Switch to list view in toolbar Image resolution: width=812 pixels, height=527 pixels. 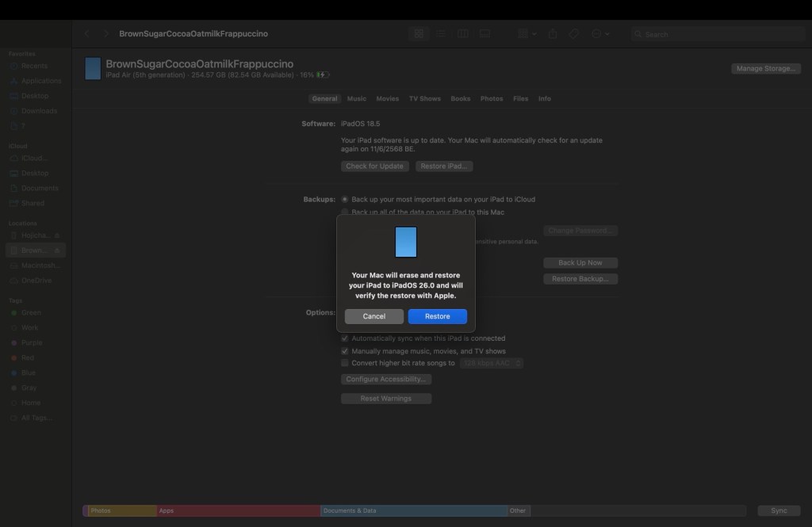tap(441, 34)
